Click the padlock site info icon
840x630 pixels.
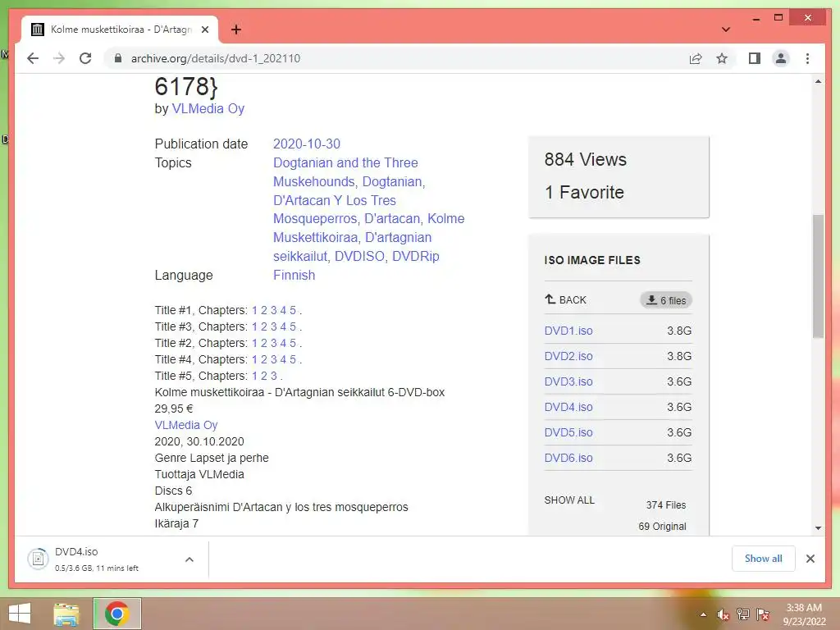(x=118, y=58)
